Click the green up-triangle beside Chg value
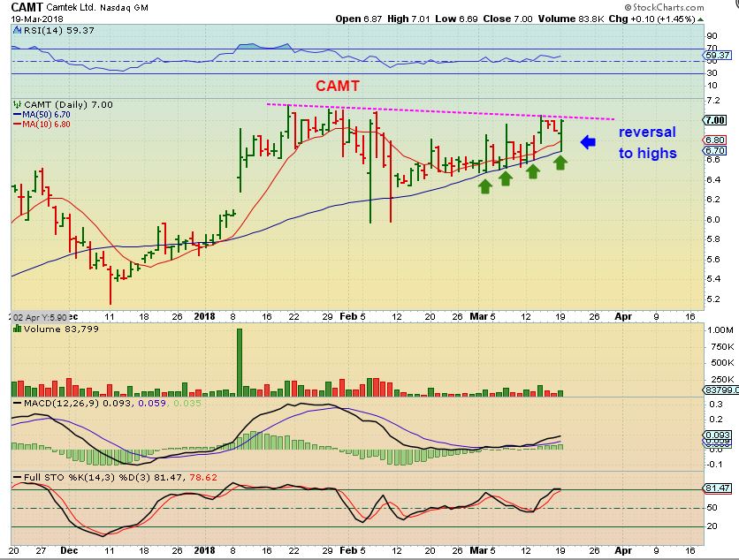739x560 pixels. (x=700, y=19)
